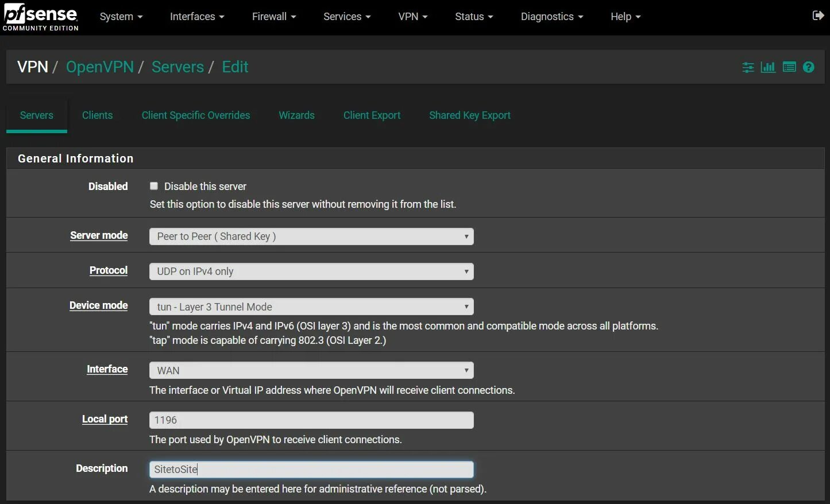Click the 'Disable this server' checkbox label
Viewport: 830px width, 504px height.
pos(205,187)
